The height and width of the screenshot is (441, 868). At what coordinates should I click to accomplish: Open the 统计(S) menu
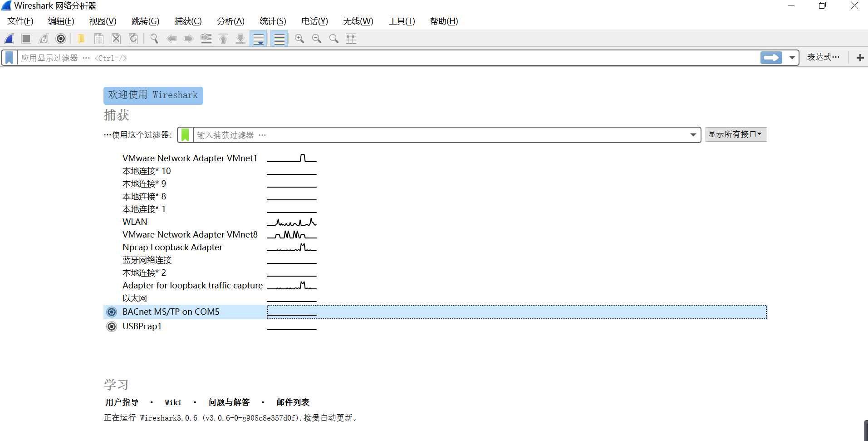click(x=273, y=21)
